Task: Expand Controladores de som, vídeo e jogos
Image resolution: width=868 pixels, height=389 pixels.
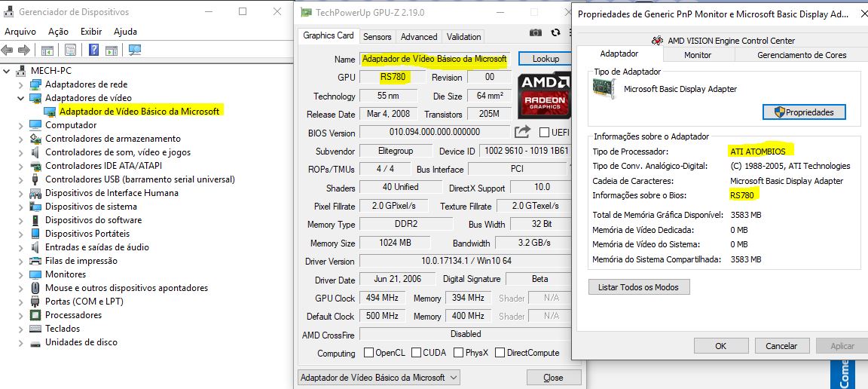Action: pos(21,152)
